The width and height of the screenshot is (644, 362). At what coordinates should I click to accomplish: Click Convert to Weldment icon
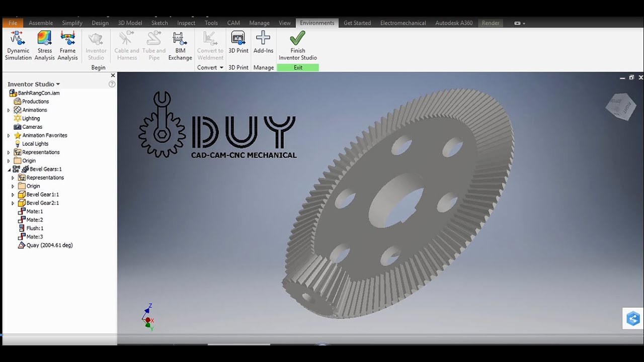210,46
